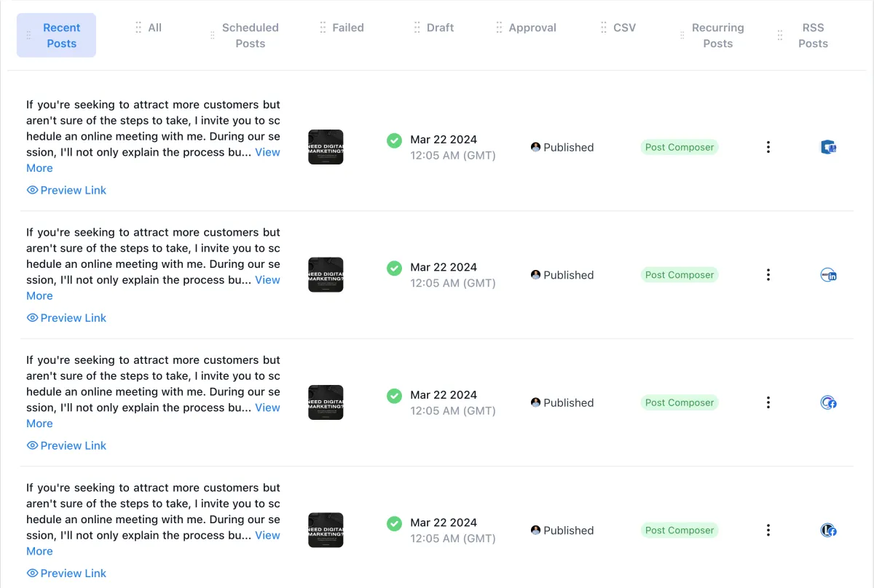This screenshot has height=588, width=874.
Task: Open Preview Link of the fourth post
Action: 66,573
